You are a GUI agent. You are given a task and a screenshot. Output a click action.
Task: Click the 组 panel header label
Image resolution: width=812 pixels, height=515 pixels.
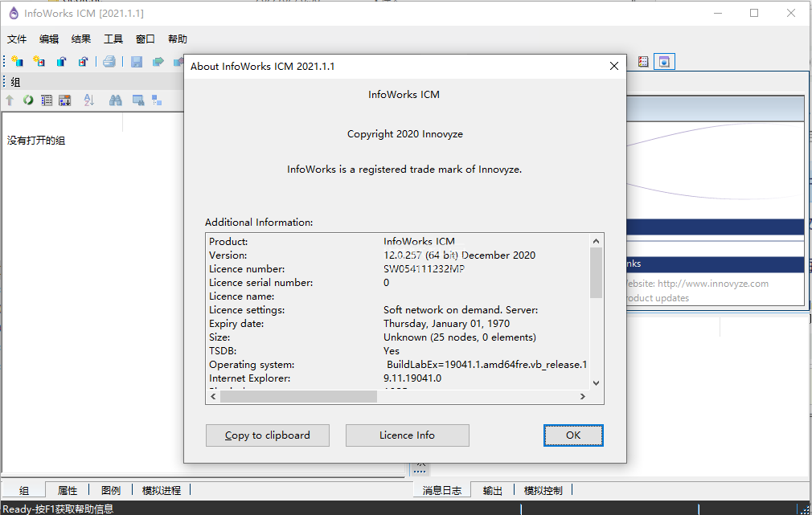(x=15, y=82)
